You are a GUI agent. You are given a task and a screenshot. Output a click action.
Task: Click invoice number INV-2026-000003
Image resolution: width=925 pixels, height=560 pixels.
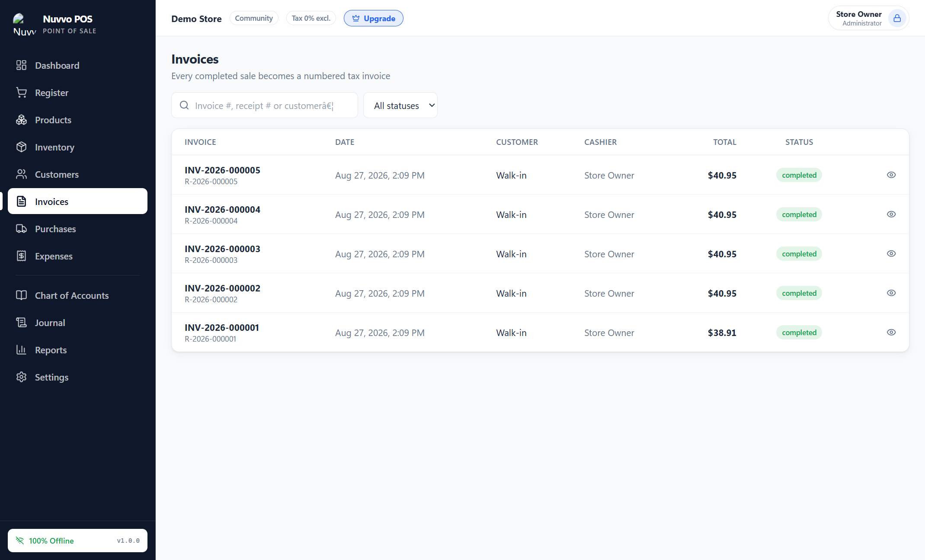click(222, 249)
